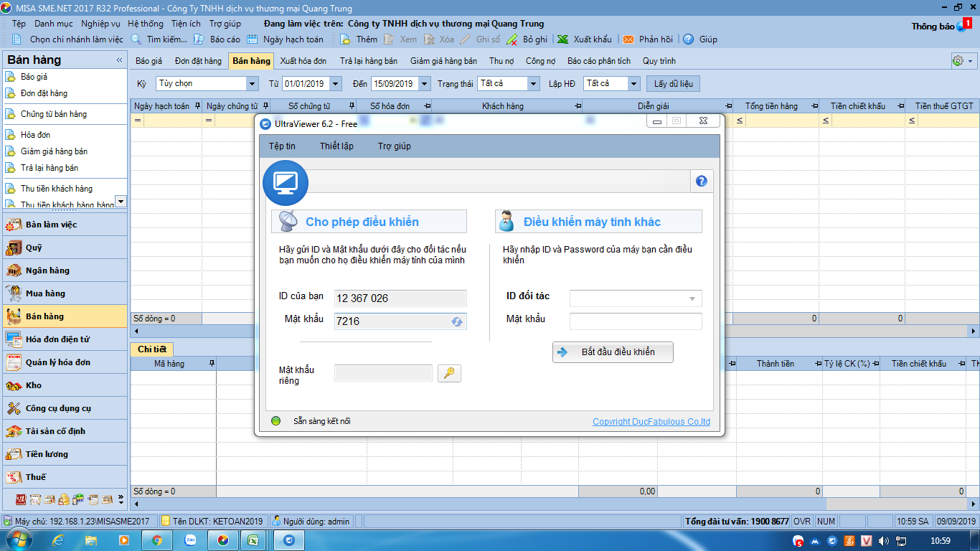This screenshot has width=980, height=551.
Task: Open UltraViewer help question mark icon
Action: [702, 182]
